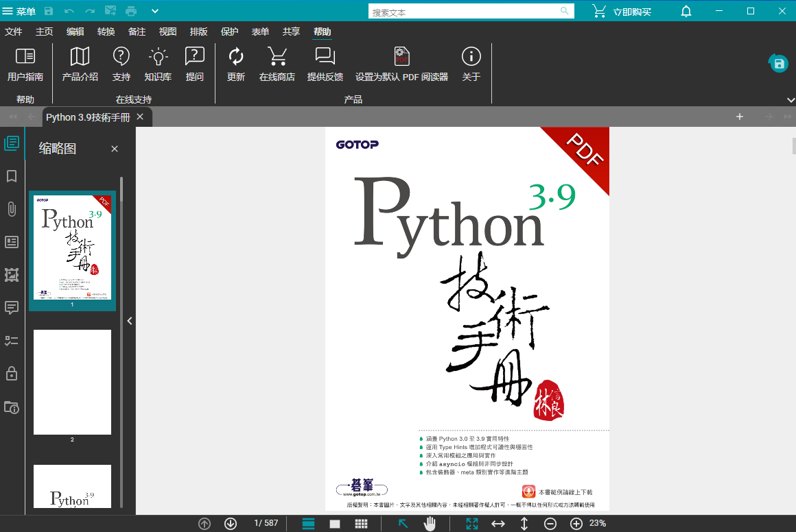The image size is (796, 532).
Task: Open the Online Store (在线商店) cart icon
Action: 277,57
